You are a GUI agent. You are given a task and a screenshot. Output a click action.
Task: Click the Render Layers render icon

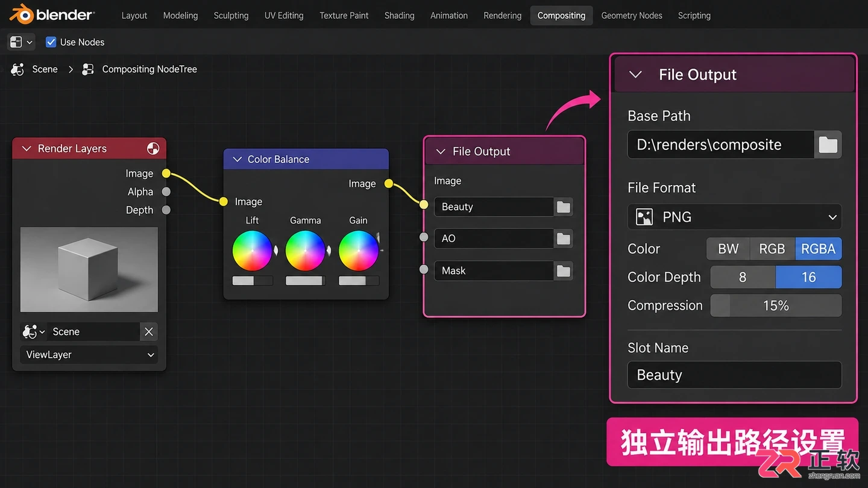(153, 148)
